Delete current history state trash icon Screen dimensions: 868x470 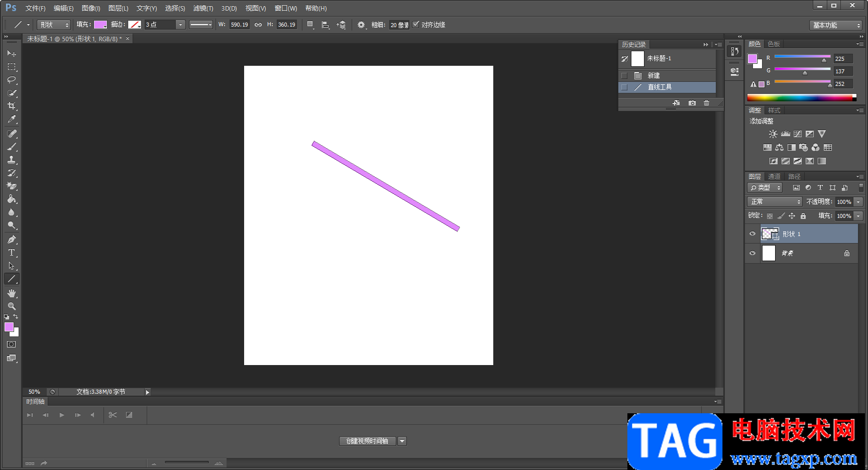707,103
